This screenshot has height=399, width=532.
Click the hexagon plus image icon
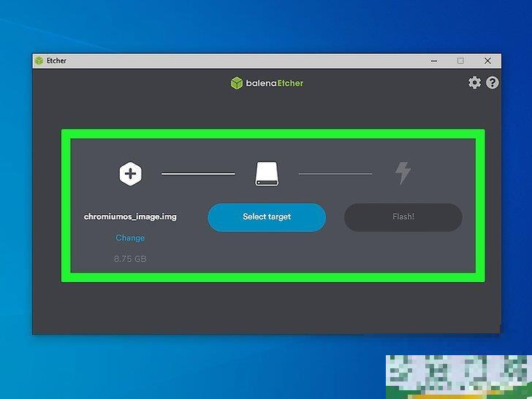[130, 174]
